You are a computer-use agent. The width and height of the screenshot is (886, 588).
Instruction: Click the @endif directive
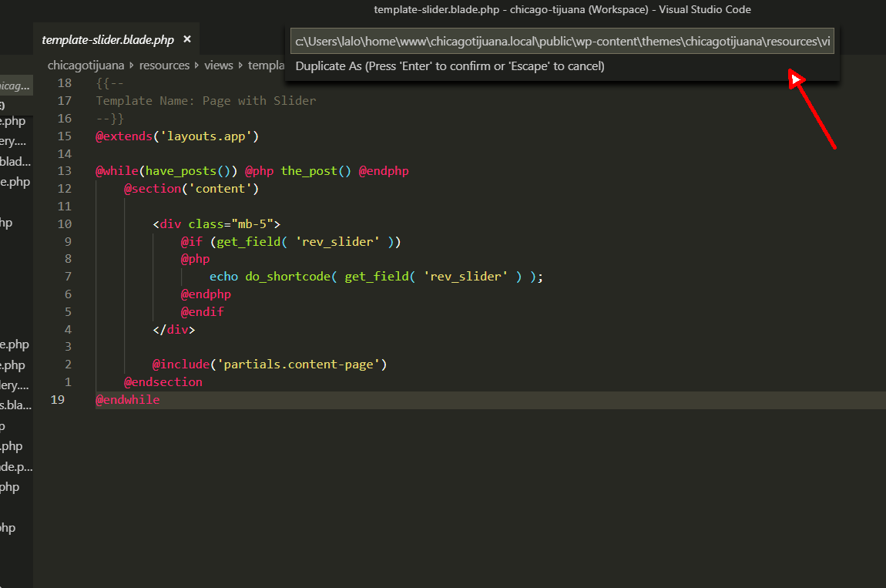(203, 311)
